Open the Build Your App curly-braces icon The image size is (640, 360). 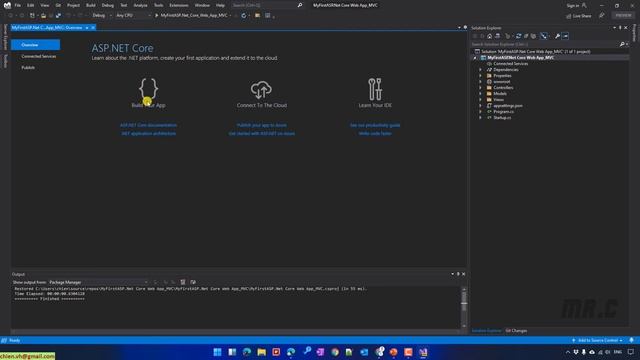coord(148,89)
